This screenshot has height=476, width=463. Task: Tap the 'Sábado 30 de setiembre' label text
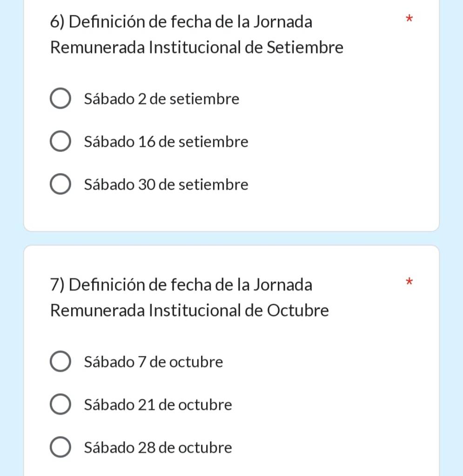(x=166, y=185)
